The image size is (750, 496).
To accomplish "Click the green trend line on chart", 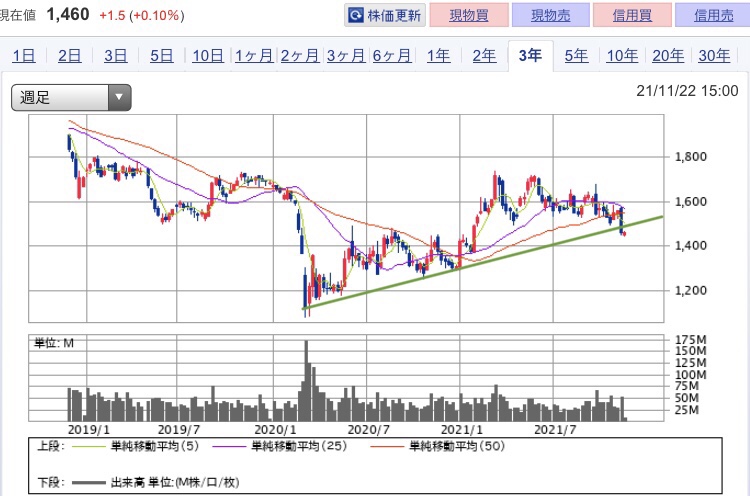I will click(483, 263).
